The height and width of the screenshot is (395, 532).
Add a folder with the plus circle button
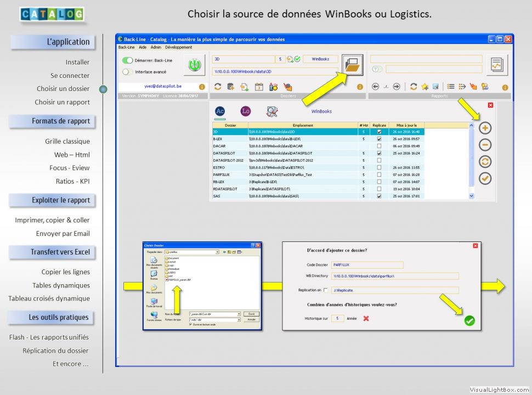click(x=485, y=128)
